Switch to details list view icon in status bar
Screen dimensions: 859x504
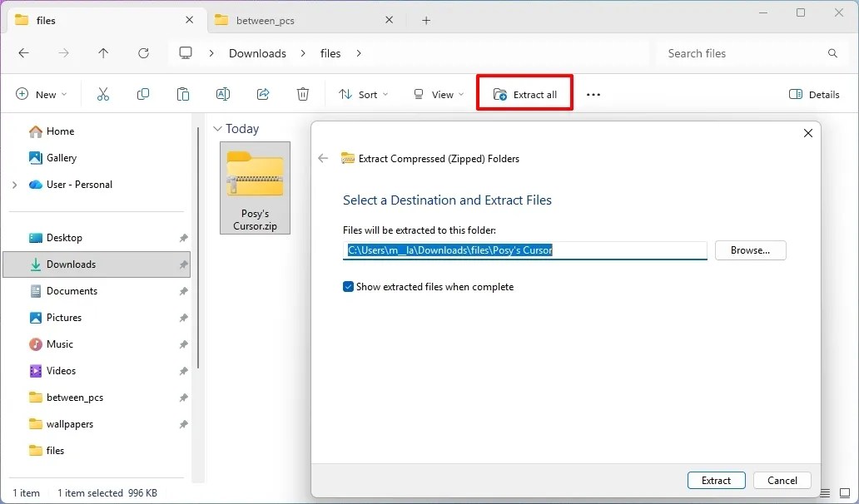825,492
